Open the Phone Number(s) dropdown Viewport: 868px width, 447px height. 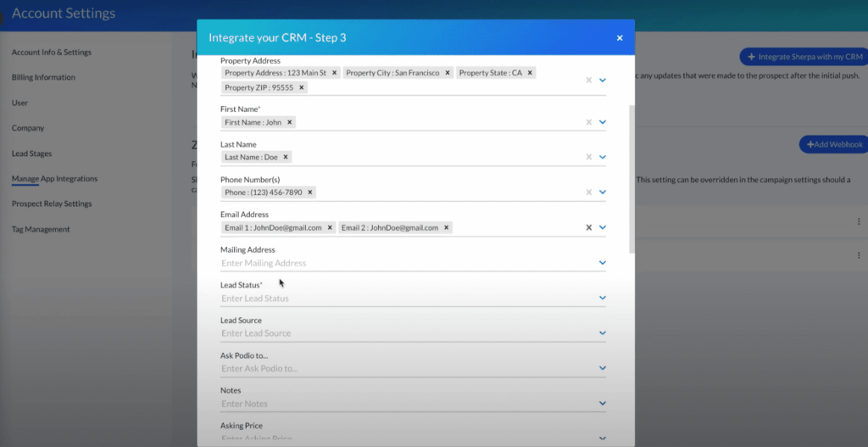[x=603, y=193]
